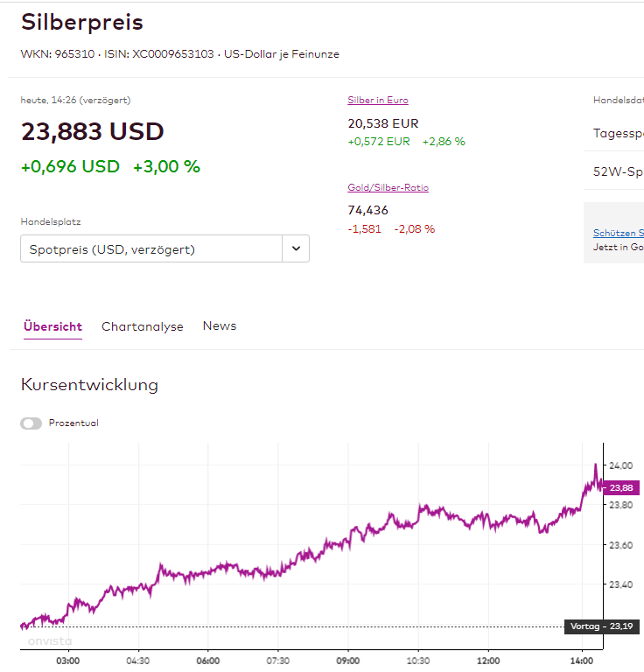The image size is (644, 672).
Task: Click the 74,436 ratio value
Action: 368,210
